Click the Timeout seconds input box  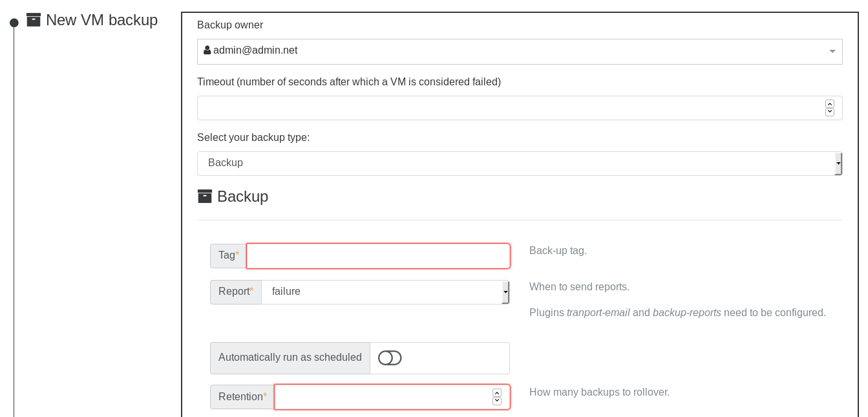pyautogui.click(x=511, y=108)
